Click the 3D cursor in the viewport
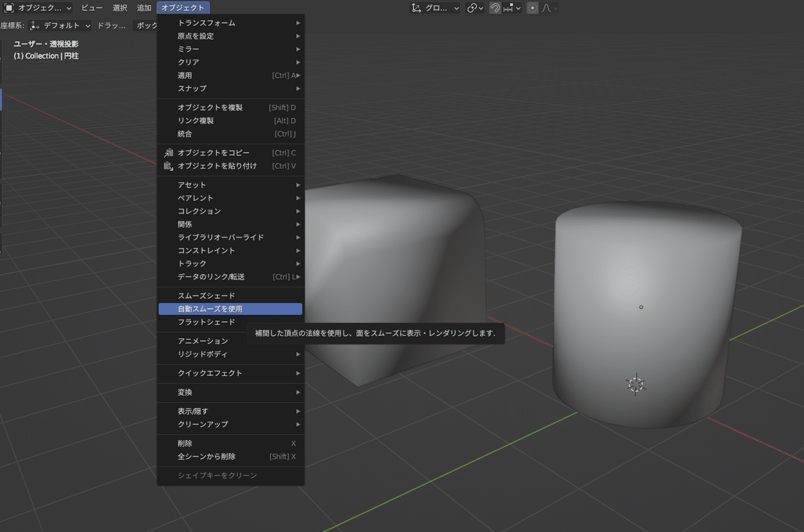Image resolution: width=804 pixels, height=532 pixels. (x=636, y=385)
